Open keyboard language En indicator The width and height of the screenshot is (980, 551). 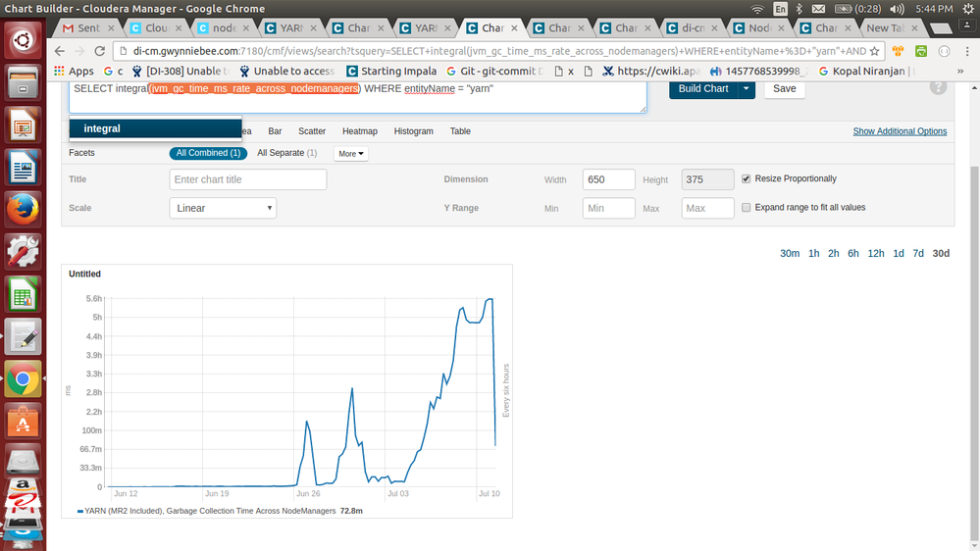click(780, 9)
